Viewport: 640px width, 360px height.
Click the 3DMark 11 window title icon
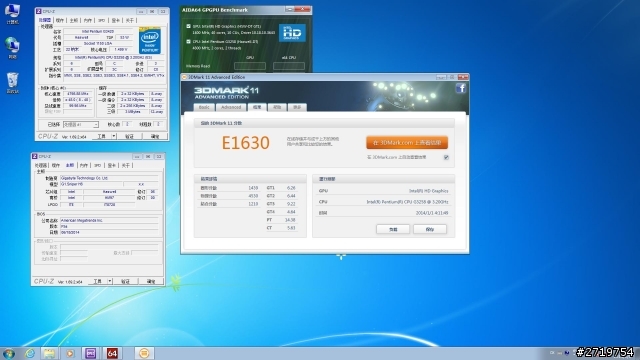[184, 77]
